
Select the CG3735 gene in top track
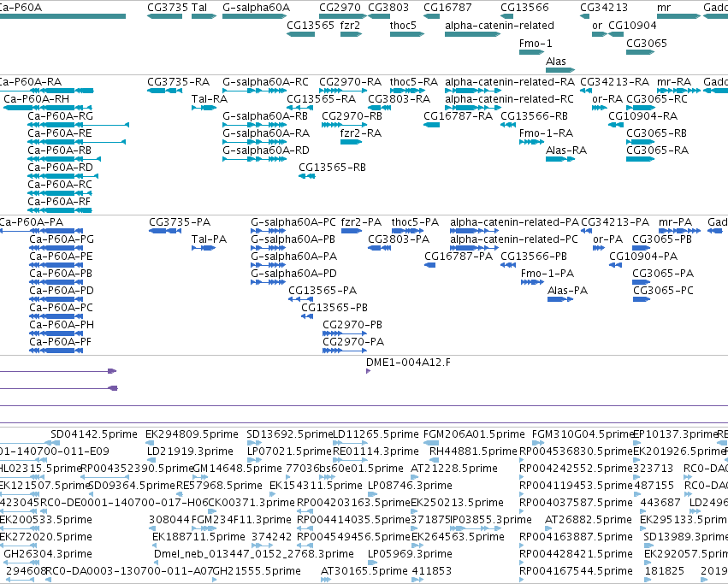[168, 8]
